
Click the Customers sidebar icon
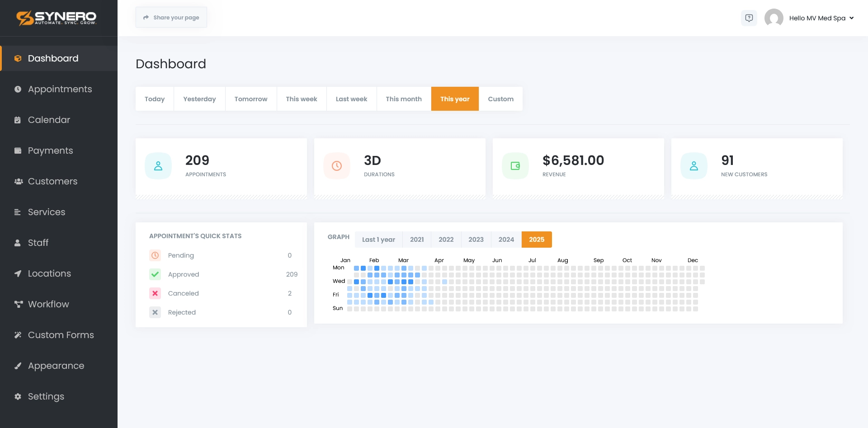point(18,181)
